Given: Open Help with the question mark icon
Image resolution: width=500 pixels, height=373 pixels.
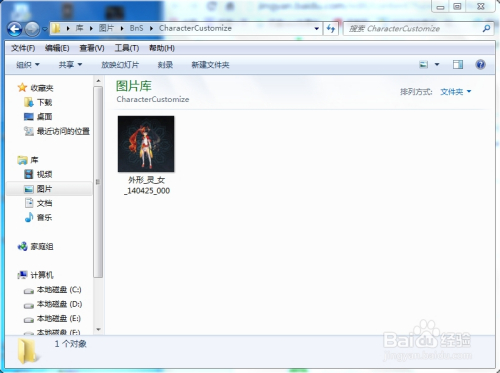Looking at the screenshot, I should (480, 64).
